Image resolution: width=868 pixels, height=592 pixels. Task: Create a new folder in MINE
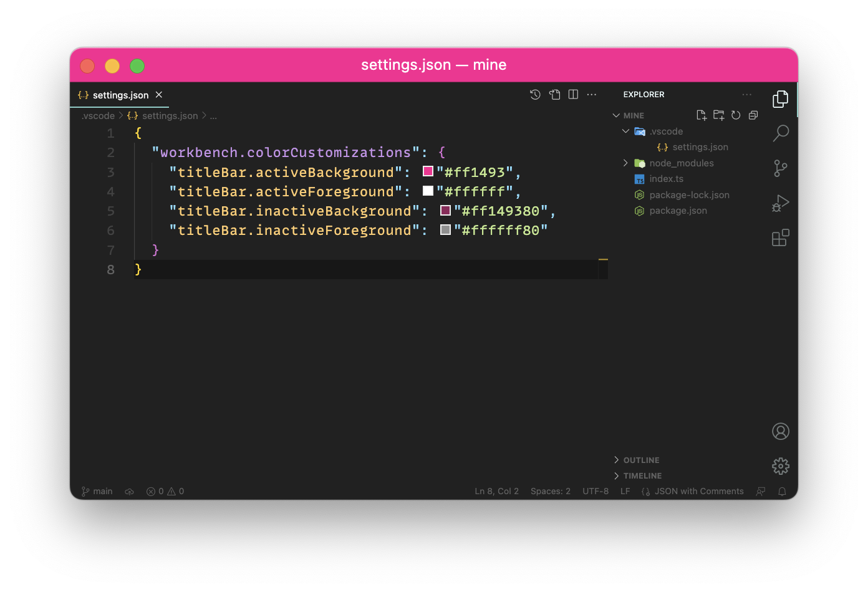[x=719, y=115]
